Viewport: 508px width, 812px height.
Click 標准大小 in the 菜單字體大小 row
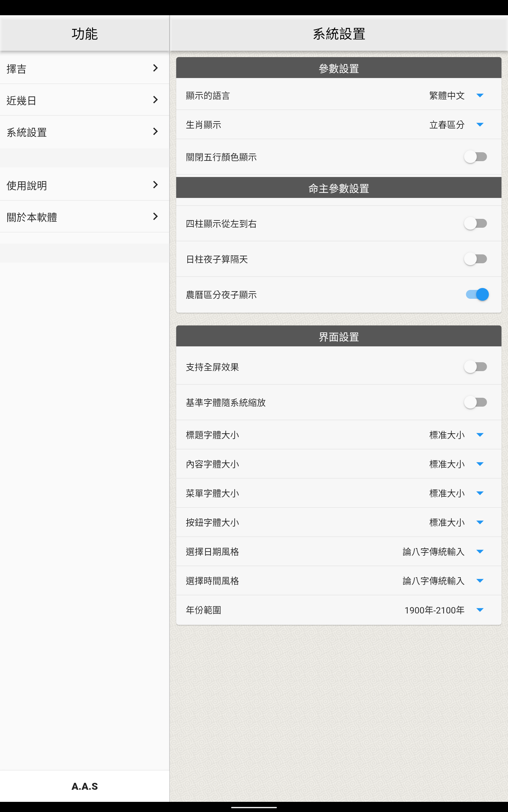pos(447,493)
